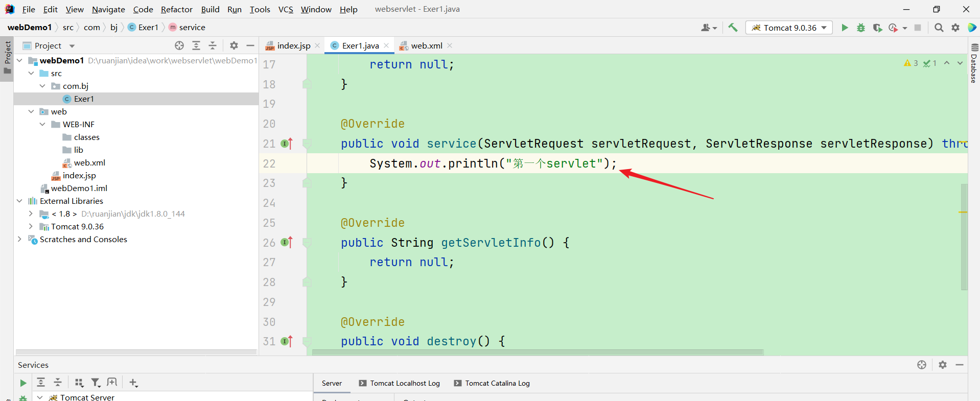Viewport: 980px width, 401px height.
Task: Expand the JDK 1.8 library node
Action: 31,214
